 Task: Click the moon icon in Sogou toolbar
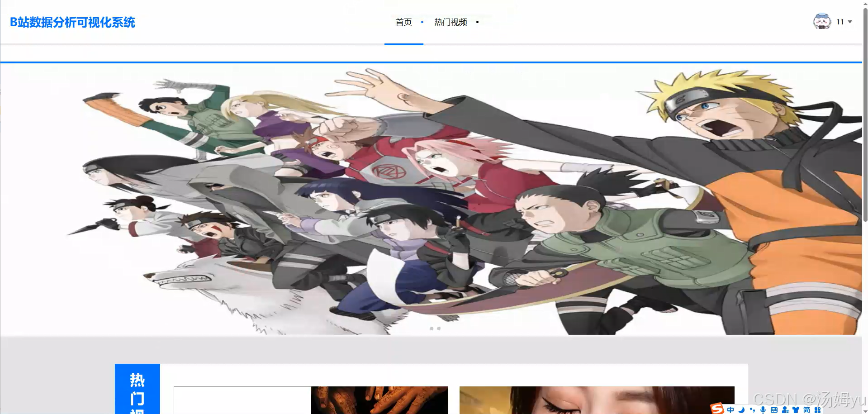(741, 410)
